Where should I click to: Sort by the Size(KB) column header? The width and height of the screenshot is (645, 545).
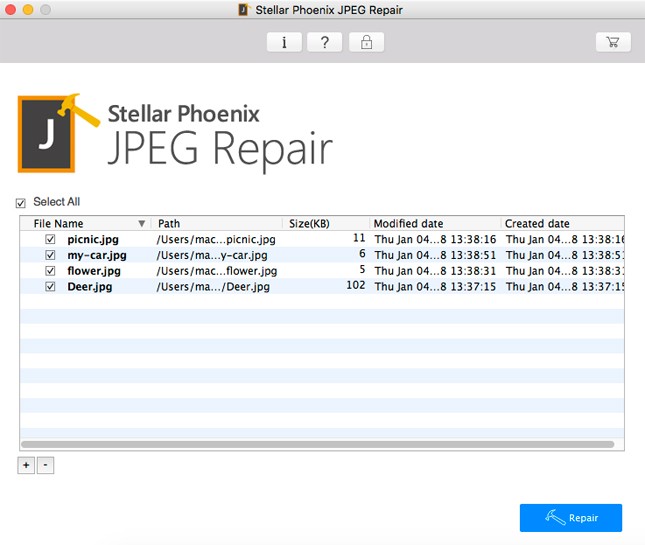click(x=326, y=223)
